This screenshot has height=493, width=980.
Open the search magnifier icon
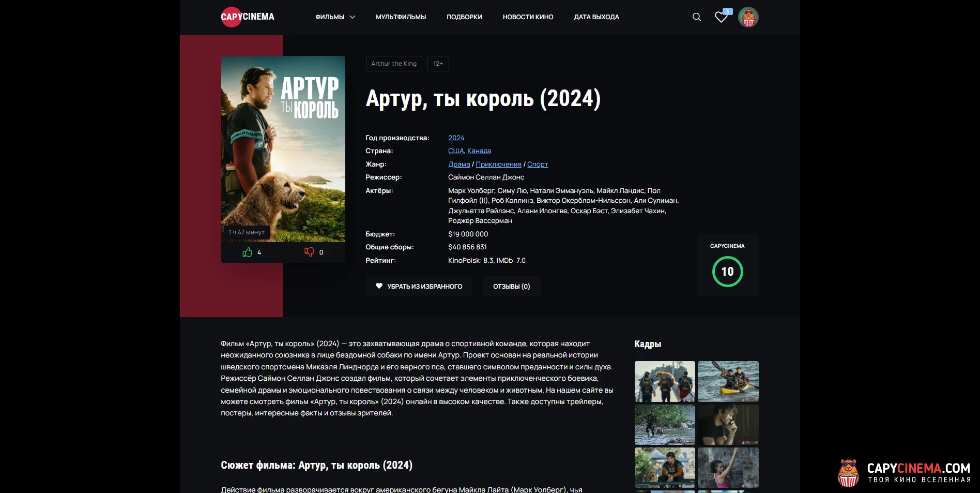coord(697,17)
